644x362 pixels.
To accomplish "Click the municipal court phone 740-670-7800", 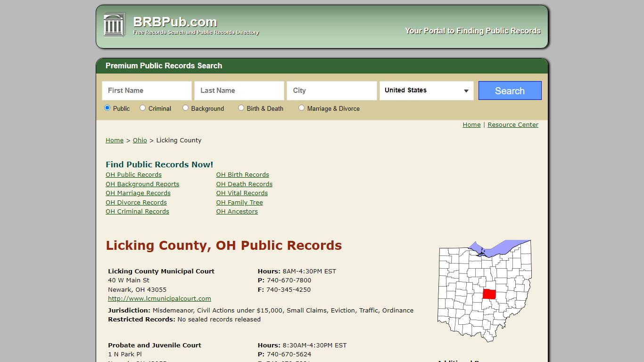I will (289, 280).
